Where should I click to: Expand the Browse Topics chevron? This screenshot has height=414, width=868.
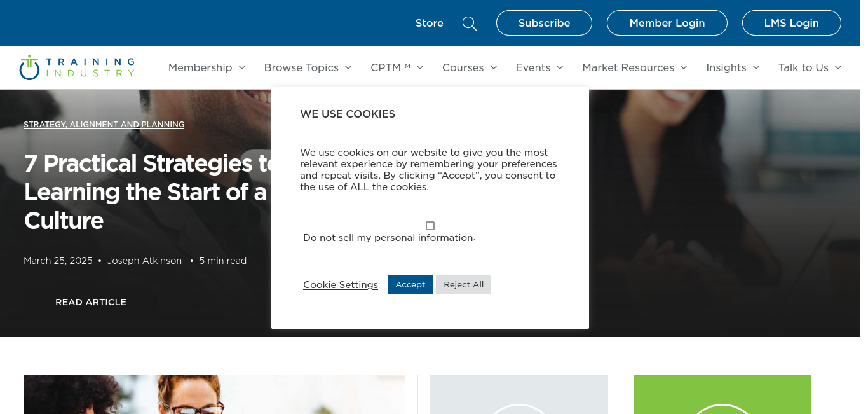pyautogui.click(x=348, y=67)
